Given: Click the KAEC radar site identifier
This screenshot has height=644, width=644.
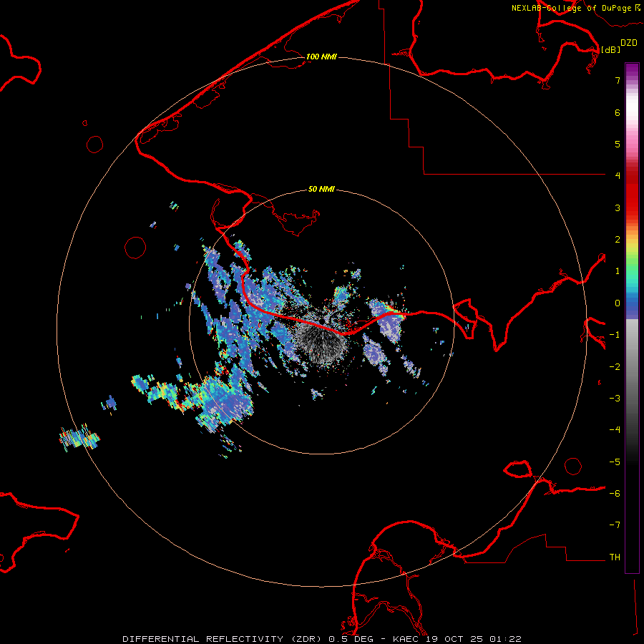Looking at the screenshot, I should coord(407,639).
